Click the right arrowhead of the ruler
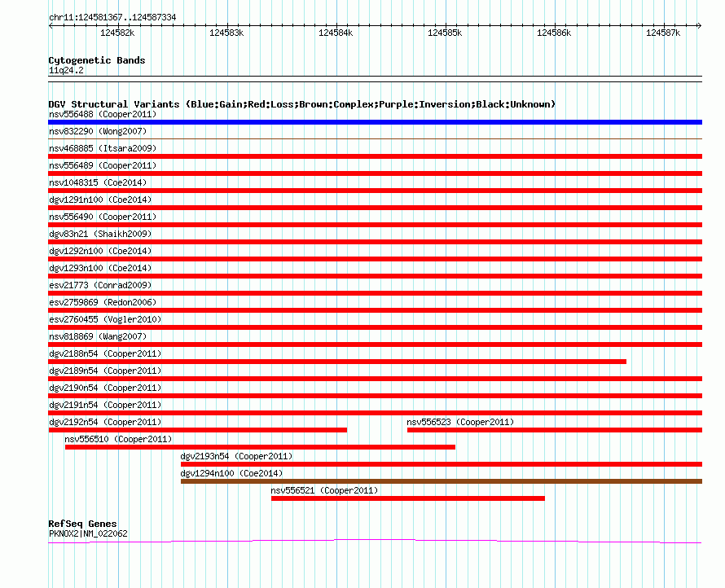The width and height of the screenshot is (725, 588). tap(700, 25)
